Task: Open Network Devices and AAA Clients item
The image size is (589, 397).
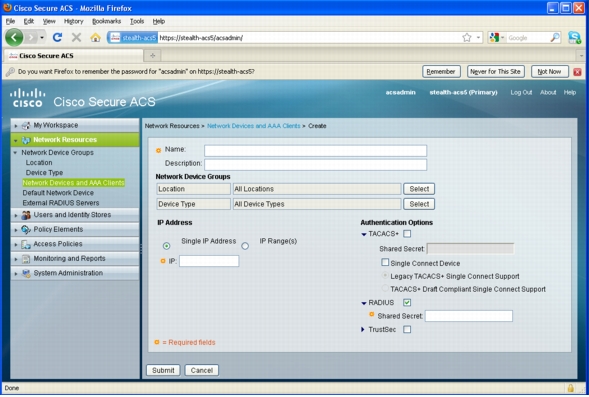Action: tap(74, 183)
